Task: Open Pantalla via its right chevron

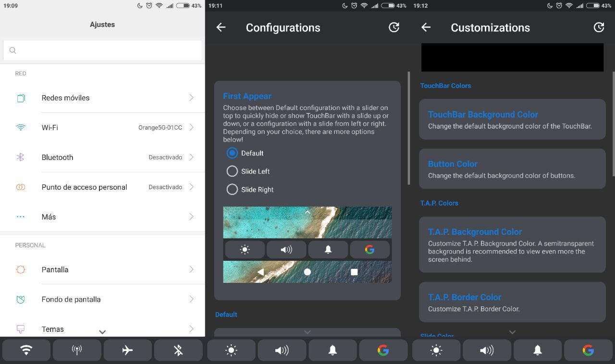Action: pyautogui.click(x=191, y=269)
